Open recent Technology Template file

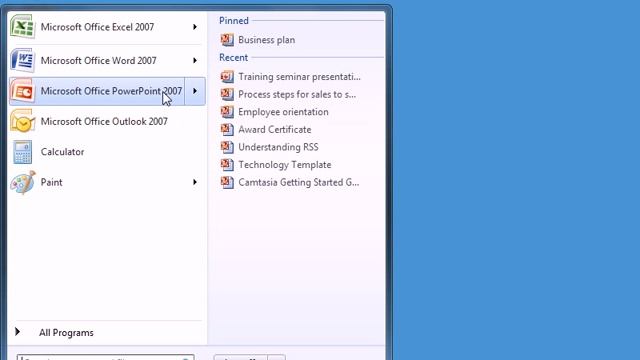point(284,164)
